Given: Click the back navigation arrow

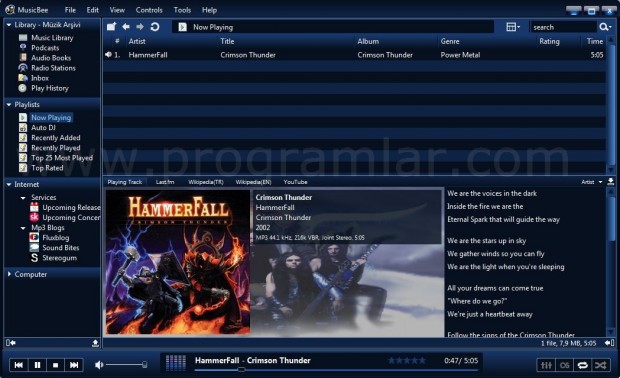Looking at the screenshot, I should coord(126,27).
